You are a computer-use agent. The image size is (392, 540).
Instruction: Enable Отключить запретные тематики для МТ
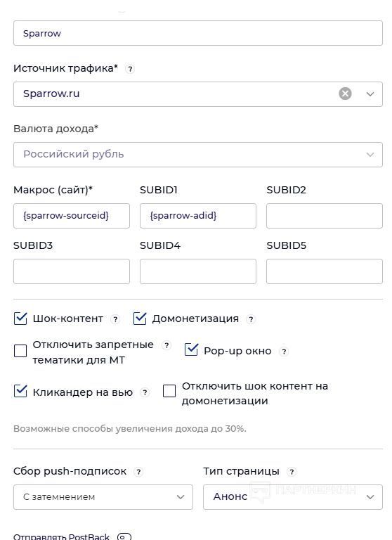20,351
